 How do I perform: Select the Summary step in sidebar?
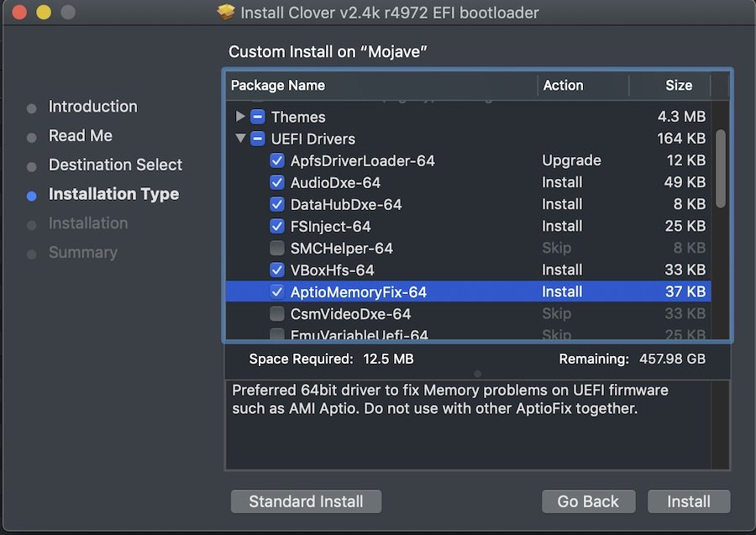click(x=83, y=253)
